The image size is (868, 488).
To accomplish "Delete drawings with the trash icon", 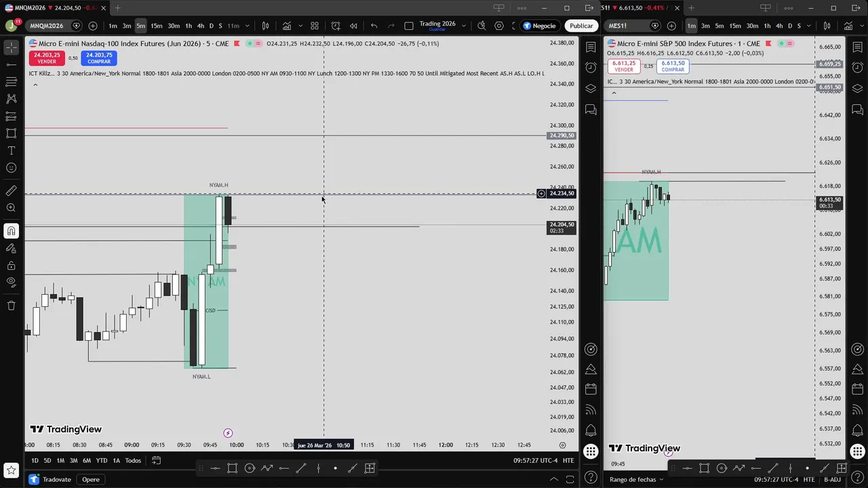I will click(11, 306).
